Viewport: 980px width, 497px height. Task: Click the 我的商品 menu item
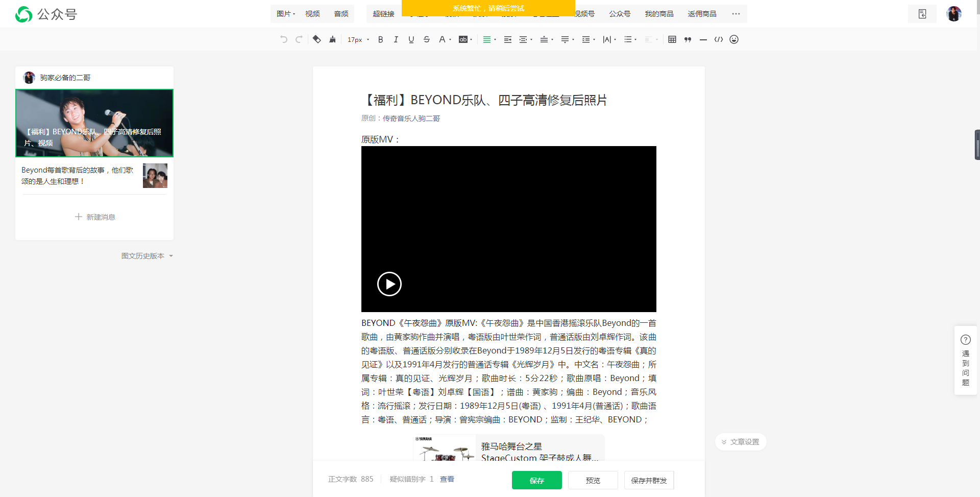tap(659, 14)
